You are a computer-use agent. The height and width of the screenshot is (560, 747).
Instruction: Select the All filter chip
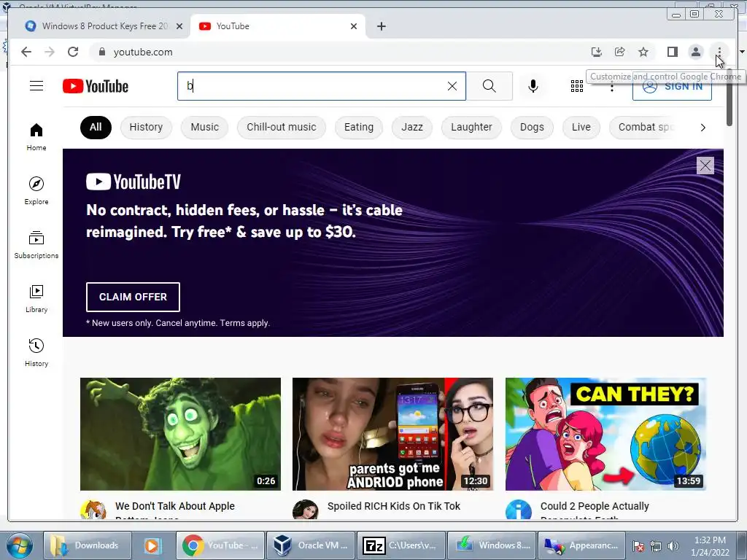click(x=96, y=127)
